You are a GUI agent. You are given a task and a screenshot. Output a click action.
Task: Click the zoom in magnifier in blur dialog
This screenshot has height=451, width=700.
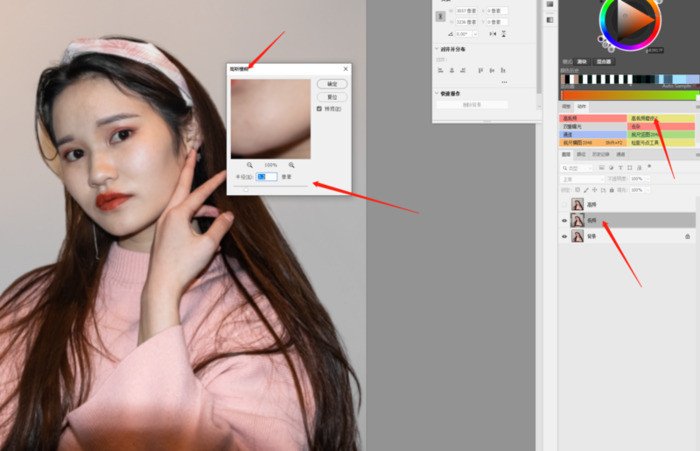tap(292, 165)
